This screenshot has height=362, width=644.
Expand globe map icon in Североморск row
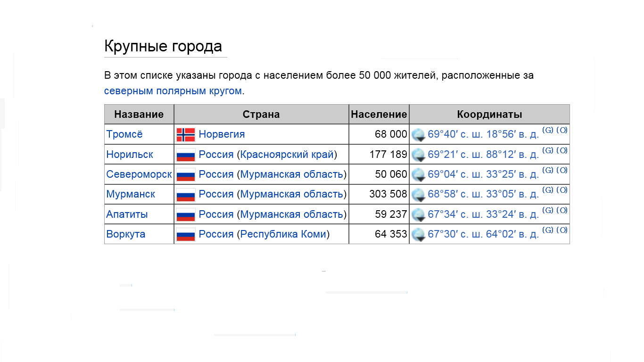point(418,175)
